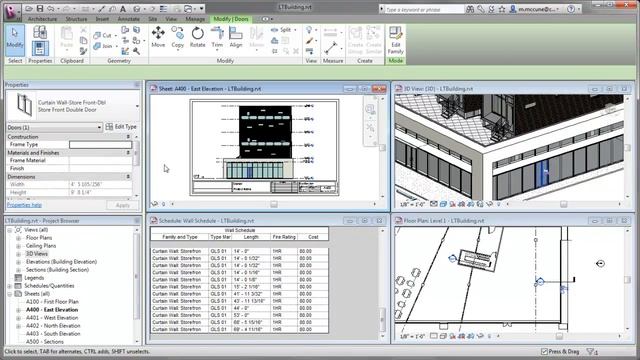Select Sections (Building Section) in browser

click(57, 270)
